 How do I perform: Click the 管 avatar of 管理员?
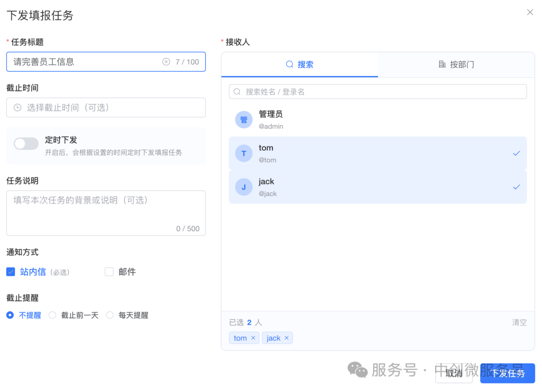click(244, 120)
